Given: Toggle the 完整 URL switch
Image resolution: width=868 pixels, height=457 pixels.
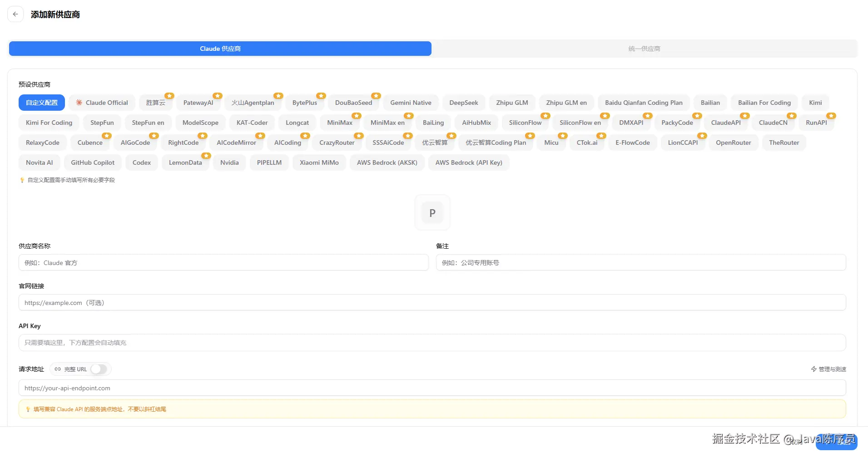Looking at the screenshot, I should tap(99, 369).
